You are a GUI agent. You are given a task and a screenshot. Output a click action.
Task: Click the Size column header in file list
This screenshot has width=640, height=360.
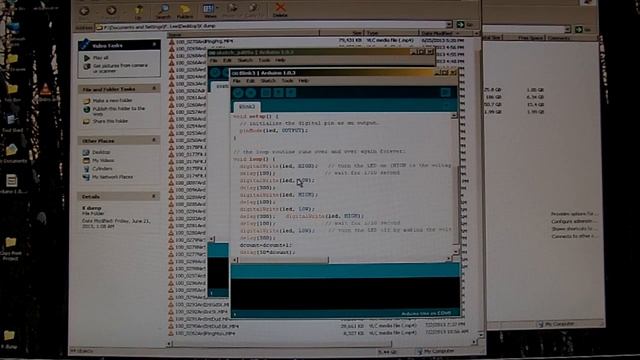tap(342, 33)
